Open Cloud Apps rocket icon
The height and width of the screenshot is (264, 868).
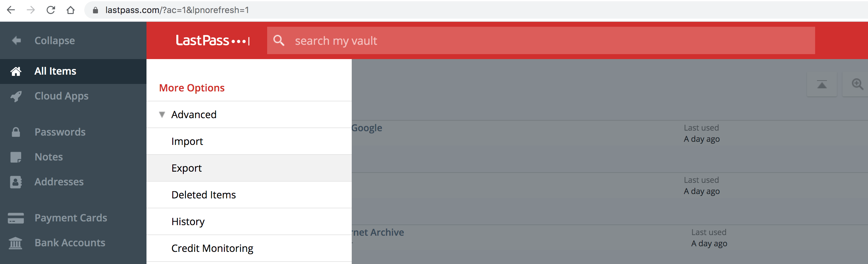pos(16,96)
